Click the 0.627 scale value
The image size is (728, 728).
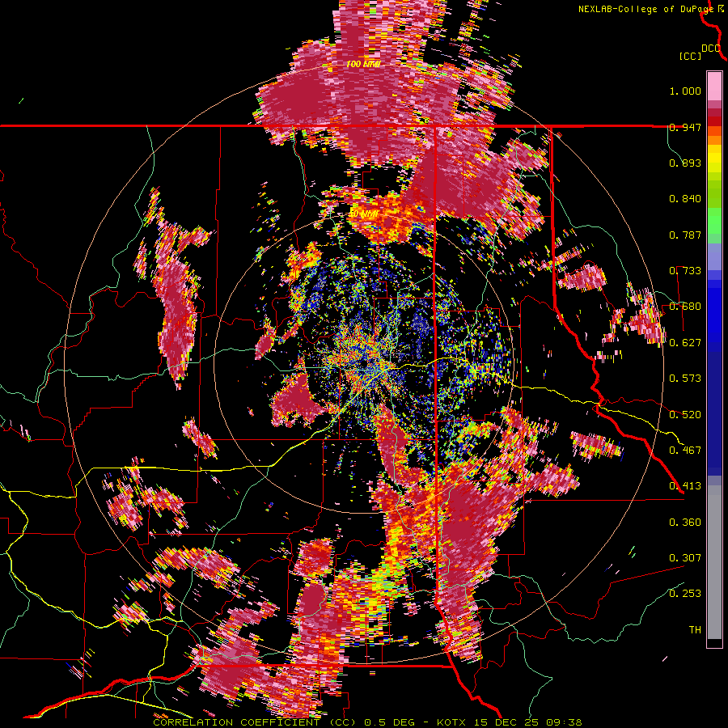pyautogui.click(x=685, y=343)
